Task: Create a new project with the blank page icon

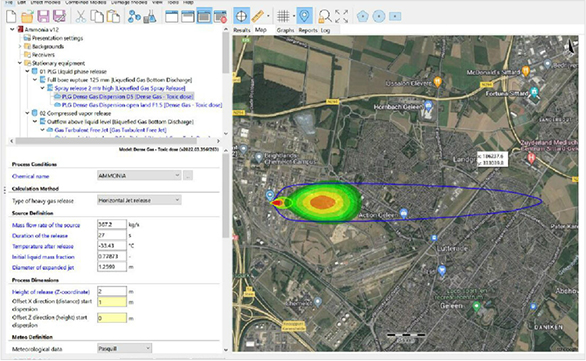Action: tap(11, 16)
